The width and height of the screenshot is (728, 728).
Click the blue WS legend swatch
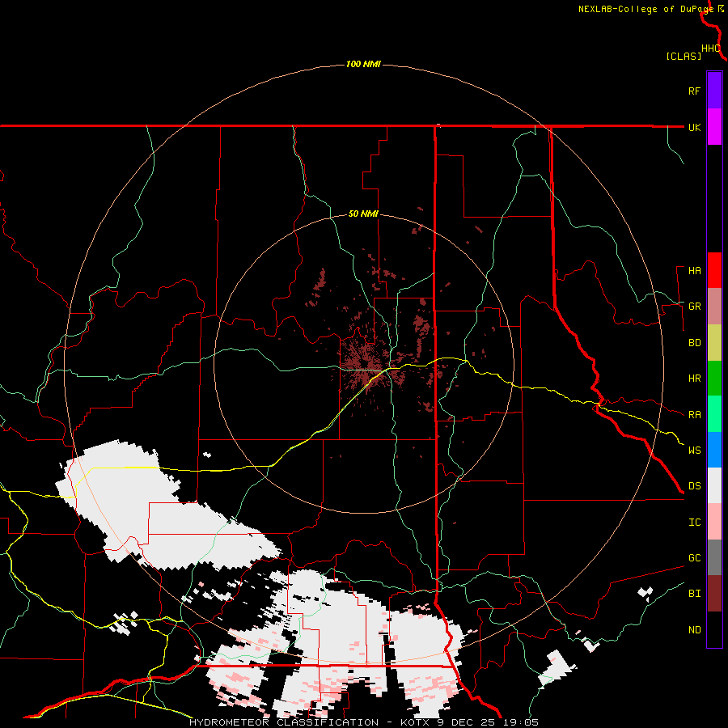pyautogui.click(x=714, y=450)
